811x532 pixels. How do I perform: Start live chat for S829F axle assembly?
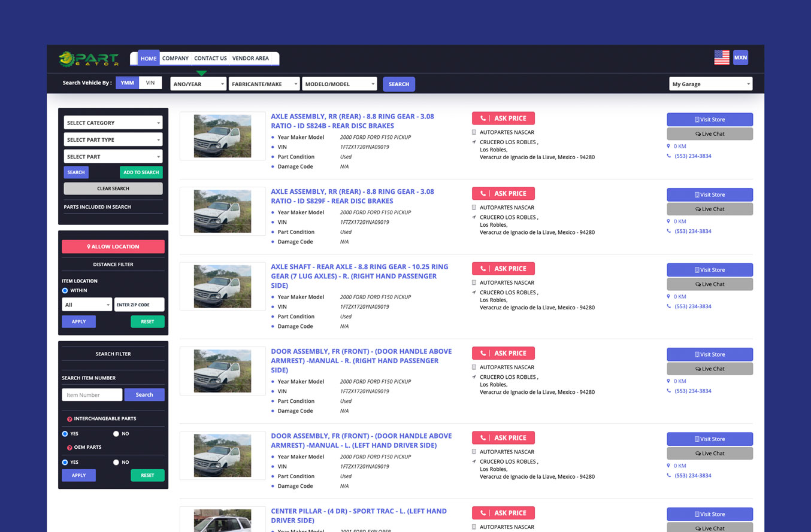point(710,209)
